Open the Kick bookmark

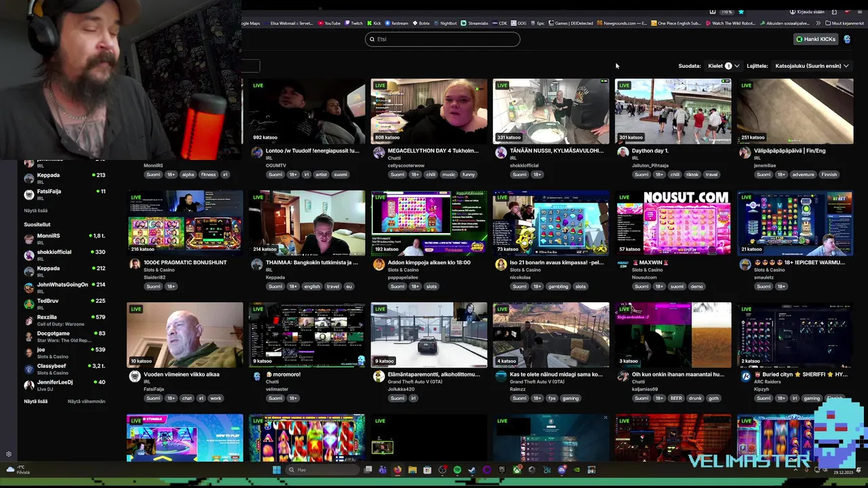tap(374, 23)
